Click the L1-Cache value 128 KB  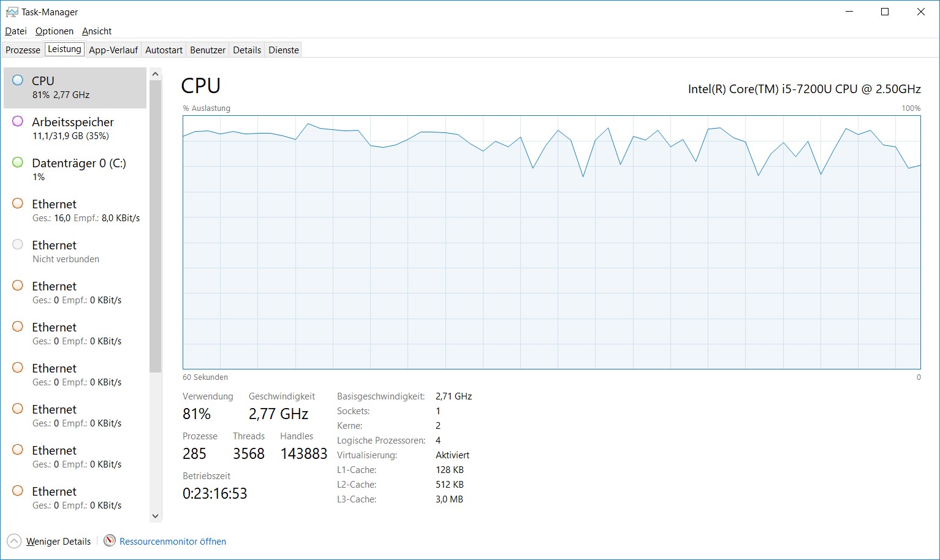(x=450, y=470)
